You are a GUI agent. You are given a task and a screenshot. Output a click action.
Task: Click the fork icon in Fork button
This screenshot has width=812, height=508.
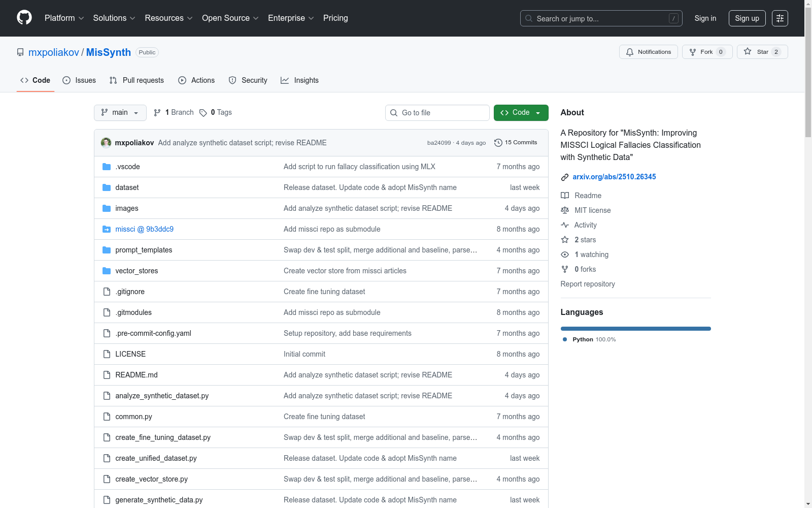(693, 52)
